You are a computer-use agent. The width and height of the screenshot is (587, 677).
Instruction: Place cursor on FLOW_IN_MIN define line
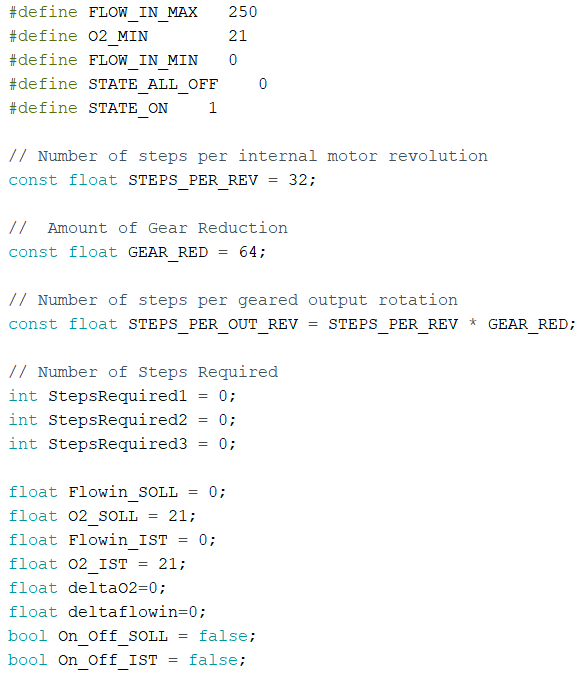(x=123, y=60)
